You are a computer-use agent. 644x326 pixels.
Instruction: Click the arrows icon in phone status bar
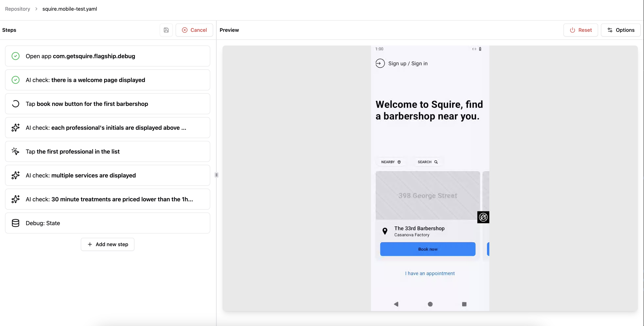474,49
